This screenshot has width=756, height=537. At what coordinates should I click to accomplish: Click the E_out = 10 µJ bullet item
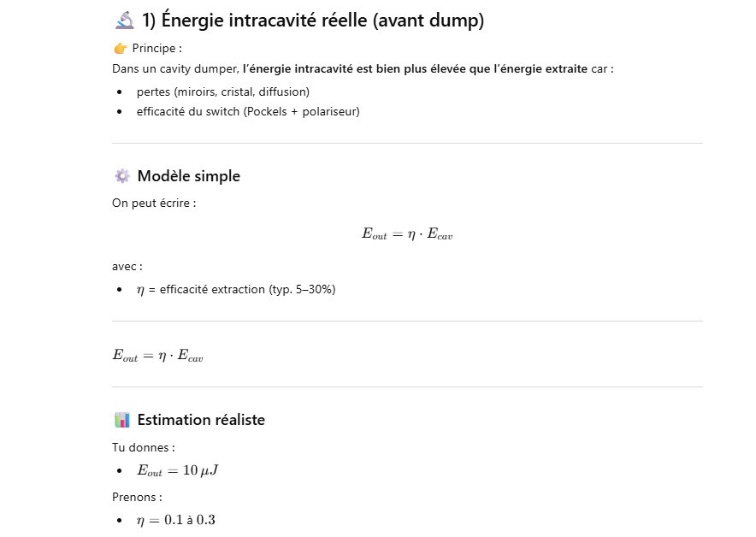[x=180, y=471]
